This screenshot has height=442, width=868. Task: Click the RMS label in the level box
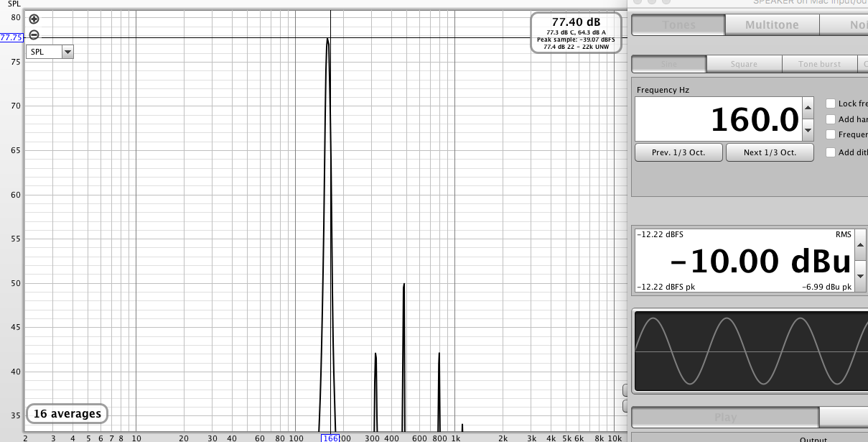843,234
